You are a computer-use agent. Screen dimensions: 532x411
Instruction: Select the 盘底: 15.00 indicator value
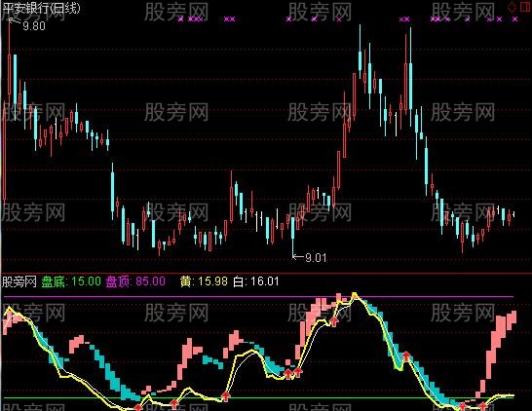click(71, 281)
